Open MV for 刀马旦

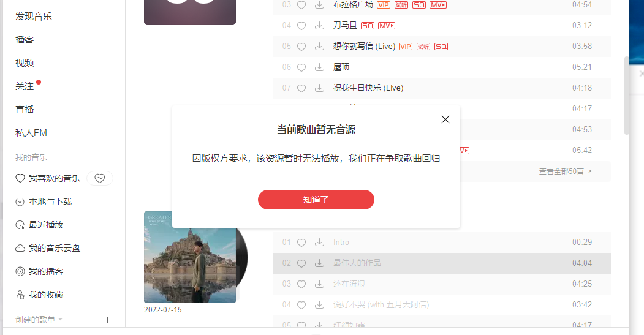click(387, 26)
